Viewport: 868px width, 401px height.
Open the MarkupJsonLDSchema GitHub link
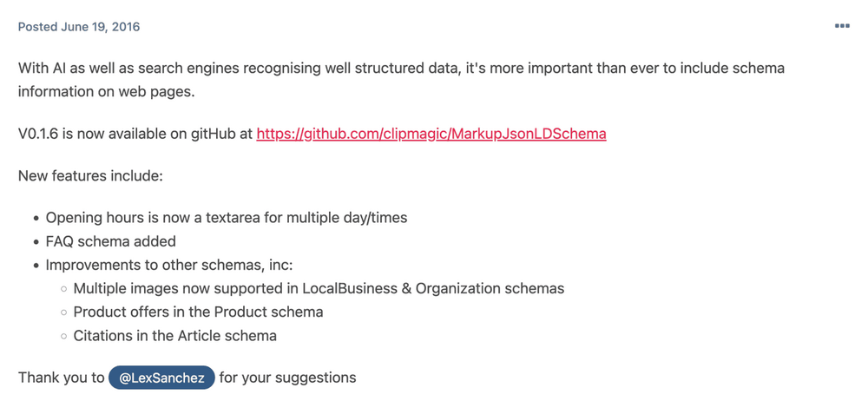(431, 134)
